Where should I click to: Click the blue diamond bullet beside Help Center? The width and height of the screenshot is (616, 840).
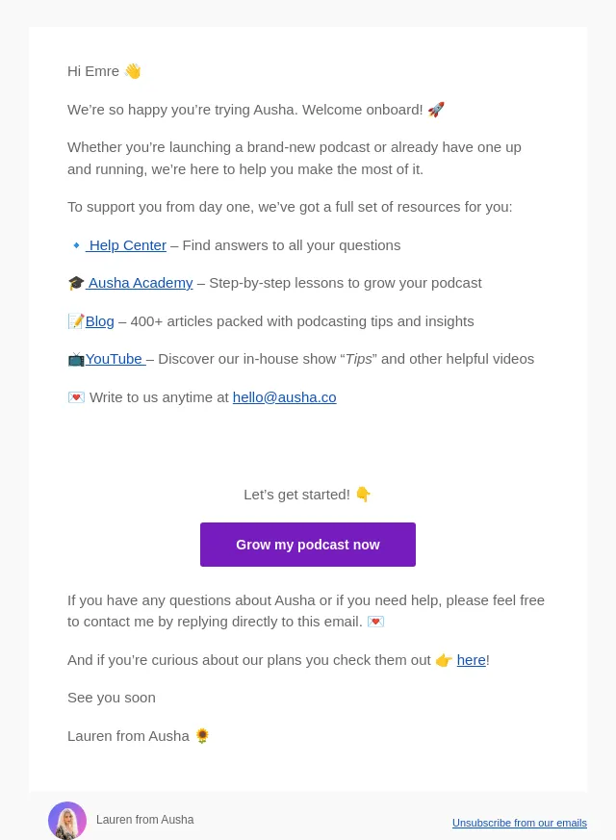coord(76,245)
